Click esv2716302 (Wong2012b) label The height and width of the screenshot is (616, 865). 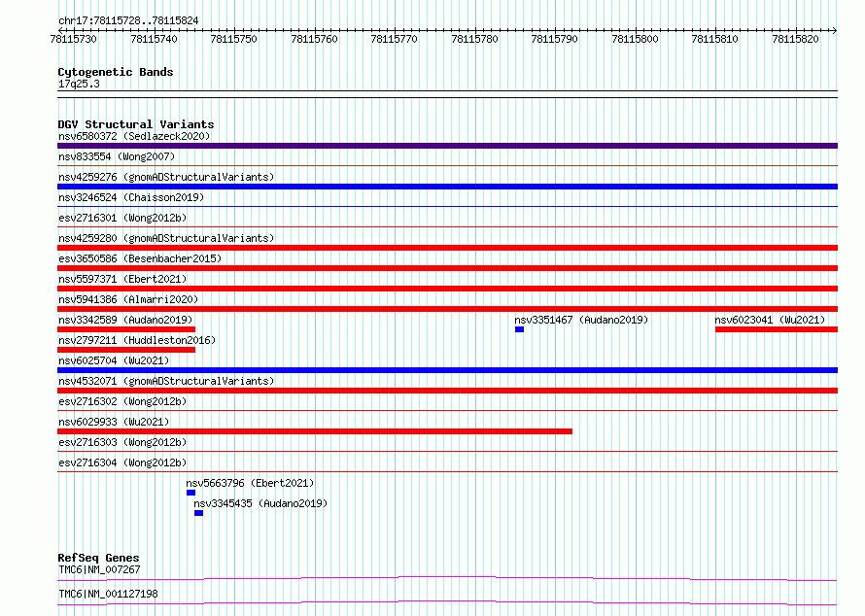122,401
